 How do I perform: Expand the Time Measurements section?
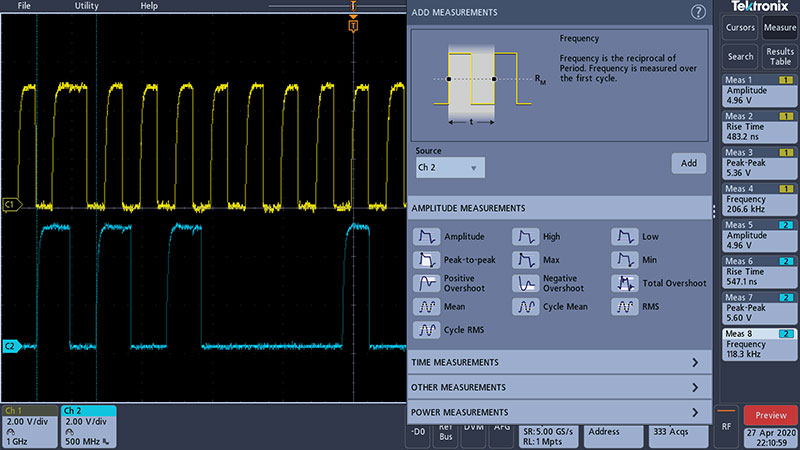pos(559,362)
